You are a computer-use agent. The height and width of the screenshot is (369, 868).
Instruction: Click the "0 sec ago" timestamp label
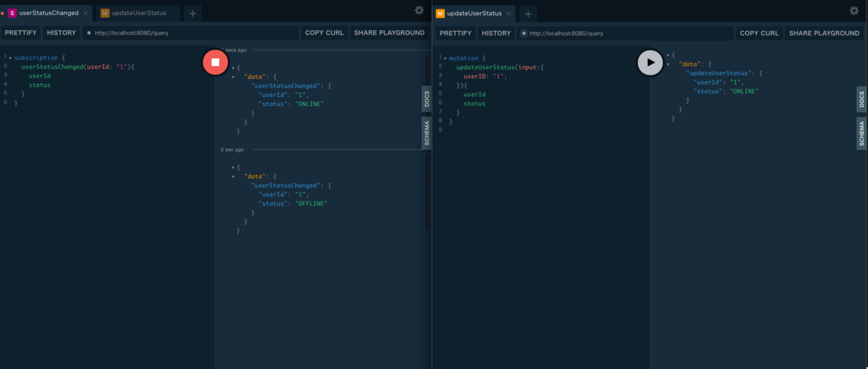[232, 150]
